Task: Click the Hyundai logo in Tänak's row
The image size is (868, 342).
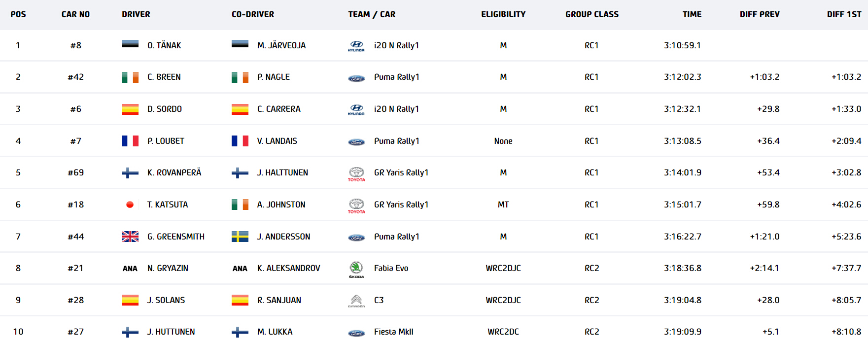Action: pos(356,46)
